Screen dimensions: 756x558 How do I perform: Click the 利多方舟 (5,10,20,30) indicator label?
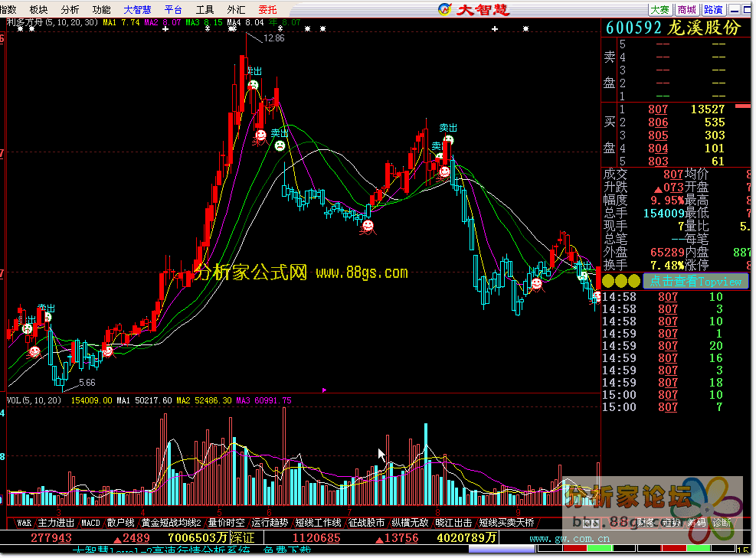pyautogui.click(x=52, y=22)
